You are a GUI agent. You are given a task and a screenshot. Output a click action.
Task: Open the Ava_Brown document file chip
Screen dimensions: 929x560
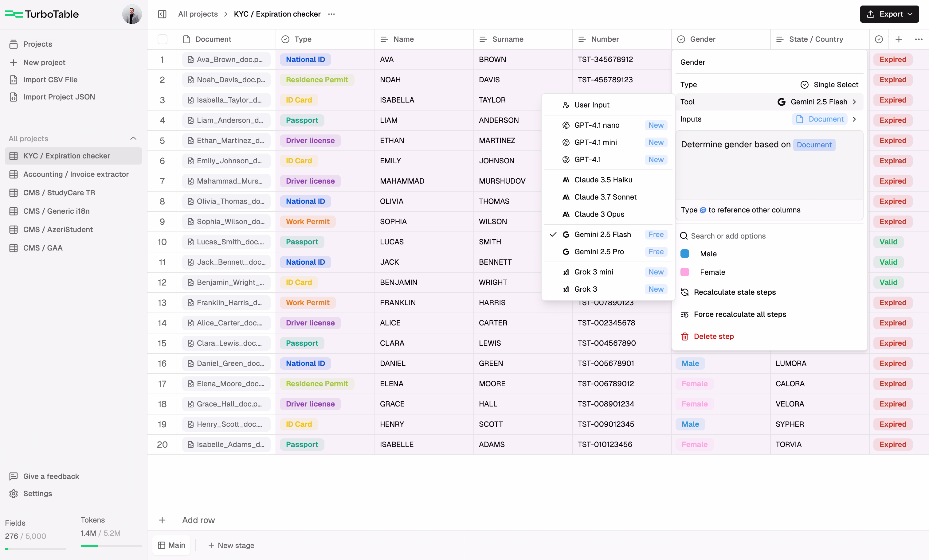tap(226, 60)
